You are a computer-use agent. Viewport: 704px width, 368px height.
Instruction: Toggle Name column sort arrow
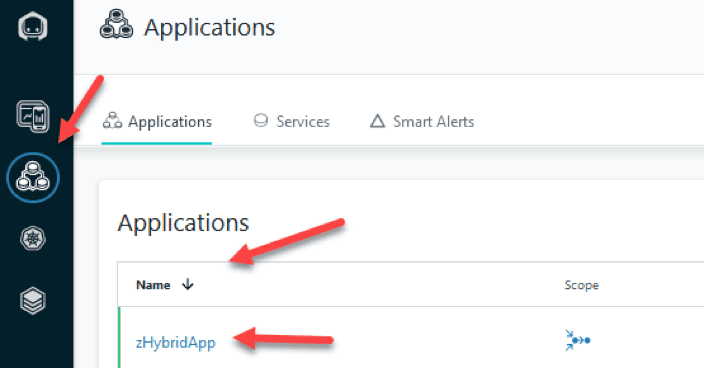tap(188, 284)
